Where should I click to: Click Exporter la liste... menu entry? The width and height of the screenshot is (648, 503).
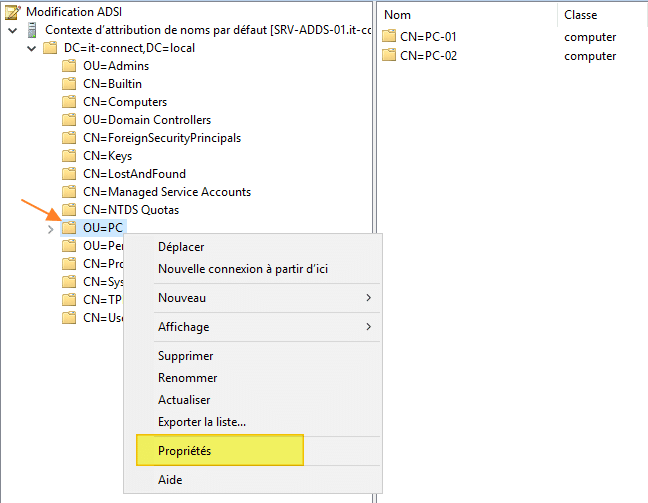point(202,422)
